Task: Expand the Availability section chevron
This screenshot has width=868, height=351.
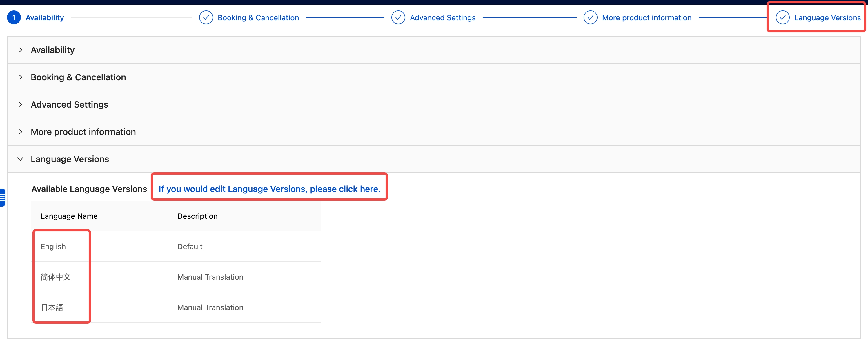Action: click(20, 50)
